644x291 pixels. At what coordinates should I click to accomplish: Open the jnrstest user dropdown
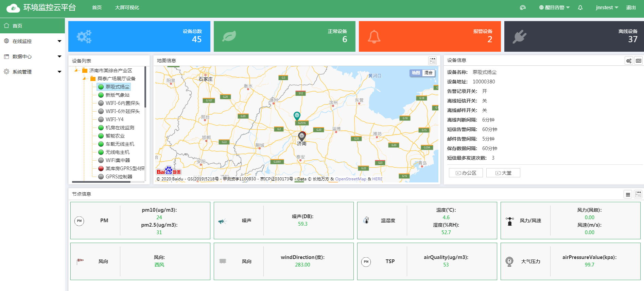coord(607,7)
